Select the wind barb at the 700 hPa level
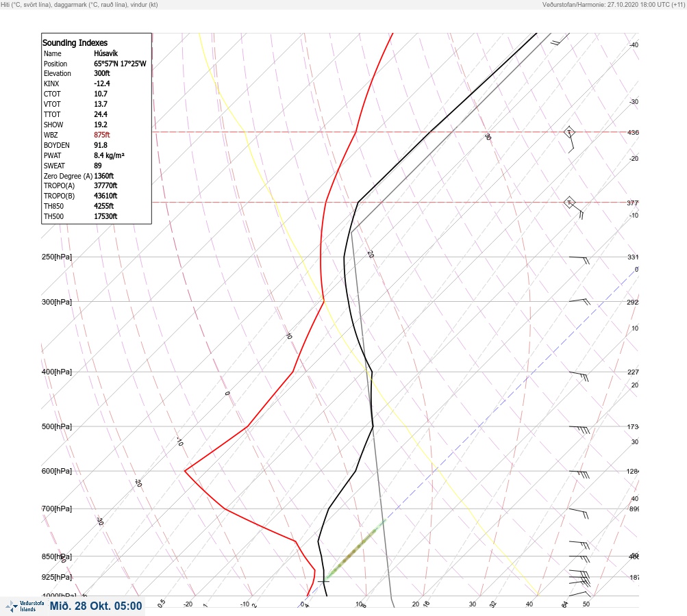The width and height of the screenshot is (687, 616). [x=579, y=513]
